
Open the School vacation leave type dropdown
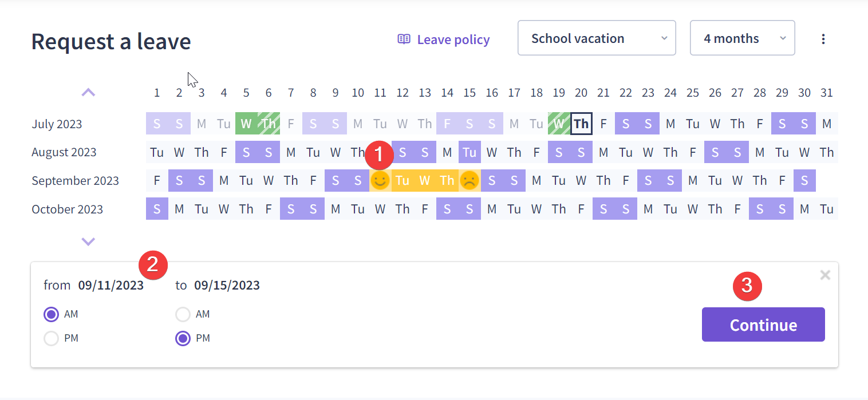tap(597, 38)
